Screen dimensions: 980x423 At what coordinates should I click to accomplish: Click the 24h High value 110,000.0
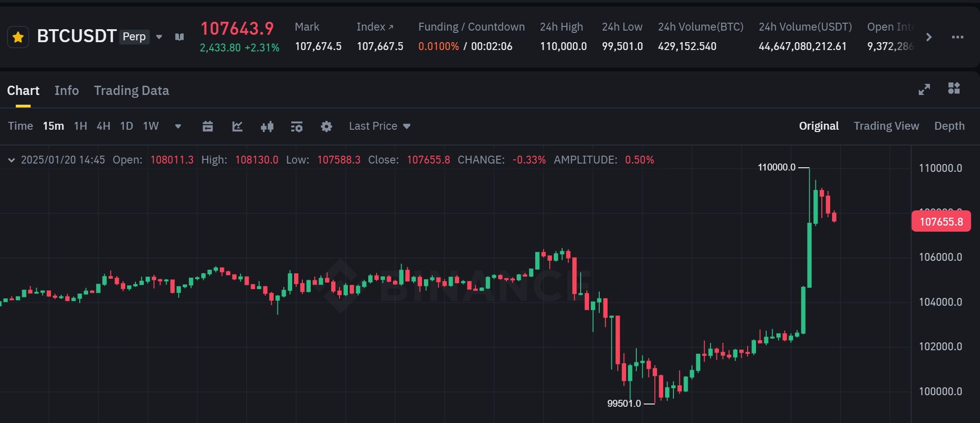point(563,46)
